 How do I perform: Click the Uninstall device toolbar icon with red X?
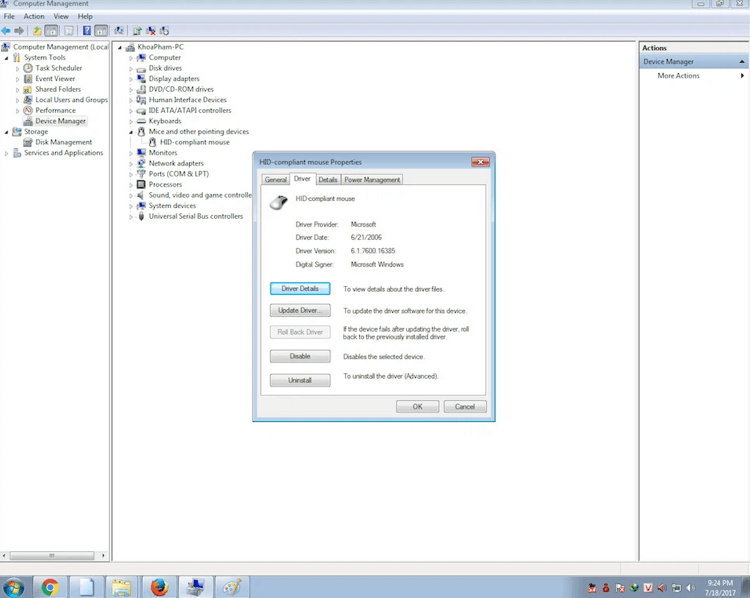point(151,31)
